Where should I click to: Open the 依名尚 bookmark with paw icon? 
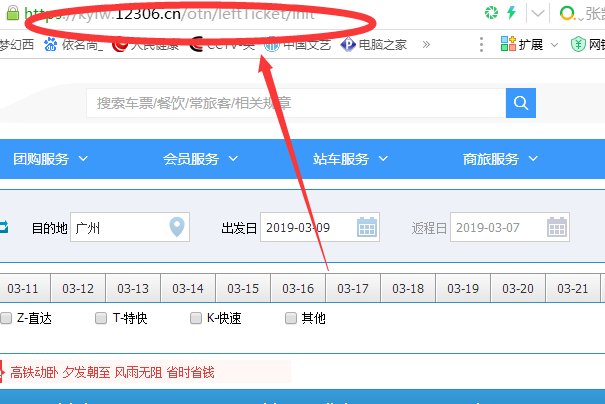tap(73, 45)
